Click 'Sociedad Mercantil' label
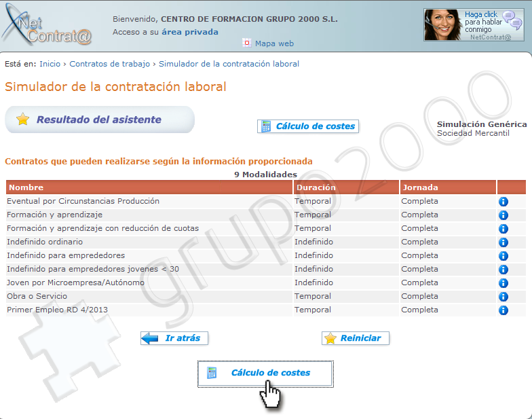This screenshot has height=419, width=532. click(x=474, y=133)
